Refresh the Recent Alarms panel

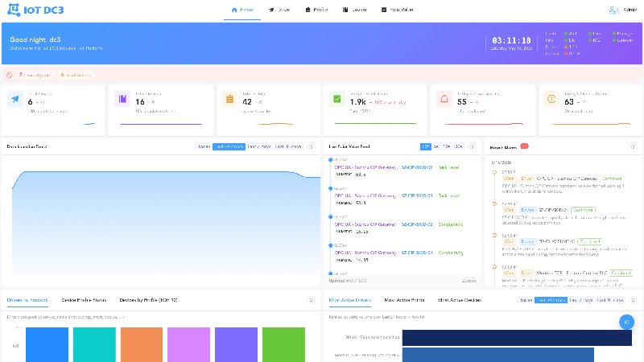(633, 146)
